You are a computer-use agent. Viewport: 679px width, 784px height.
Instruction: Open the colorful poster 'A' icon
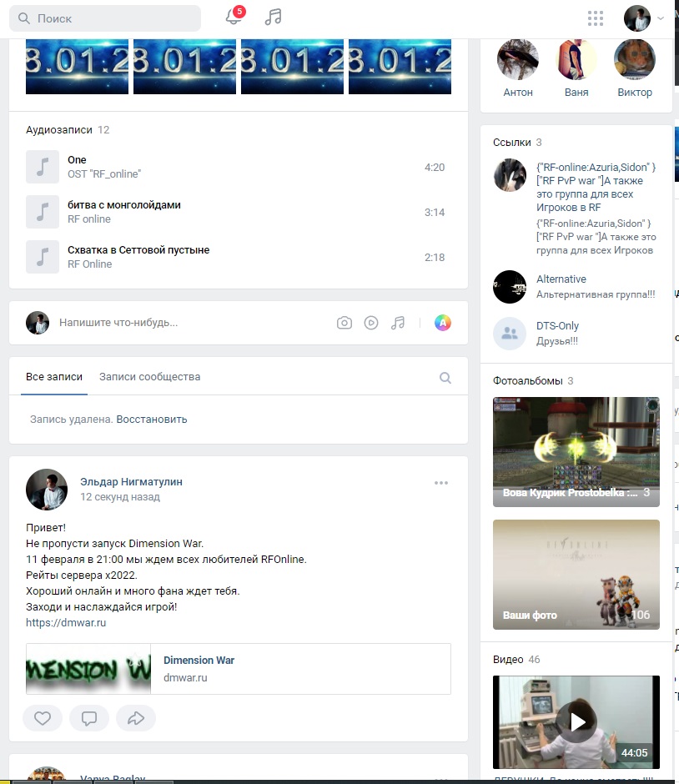[442, 323]
